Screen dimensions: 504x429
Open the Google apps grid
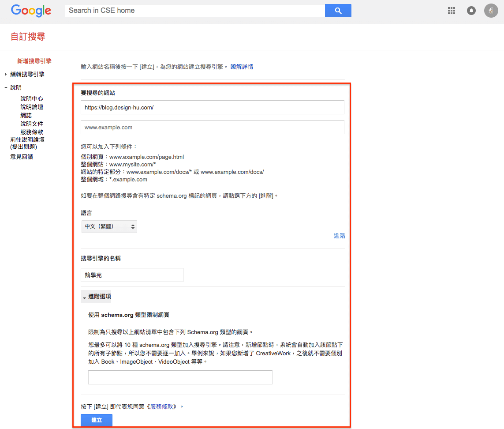[451, 11]
